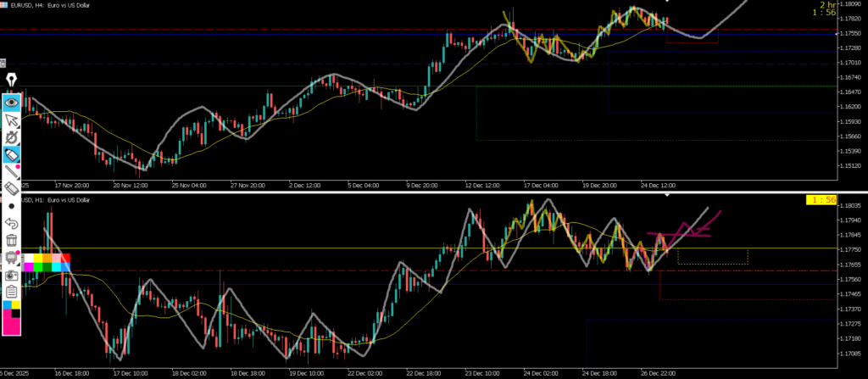Pick the red color swatch in palette
Screen dimensions: 868x379
66,258
